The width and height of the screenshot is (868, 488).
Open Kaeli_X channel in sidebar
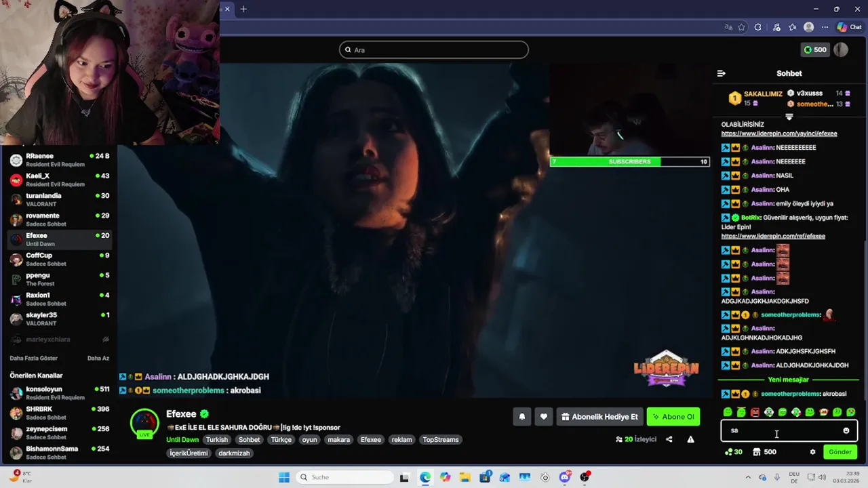[x=59, y=180]
